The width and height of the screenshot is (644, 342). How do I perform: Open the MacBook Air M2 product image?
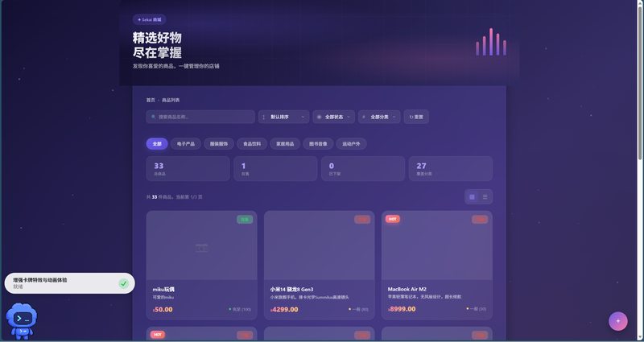[437, 245]
